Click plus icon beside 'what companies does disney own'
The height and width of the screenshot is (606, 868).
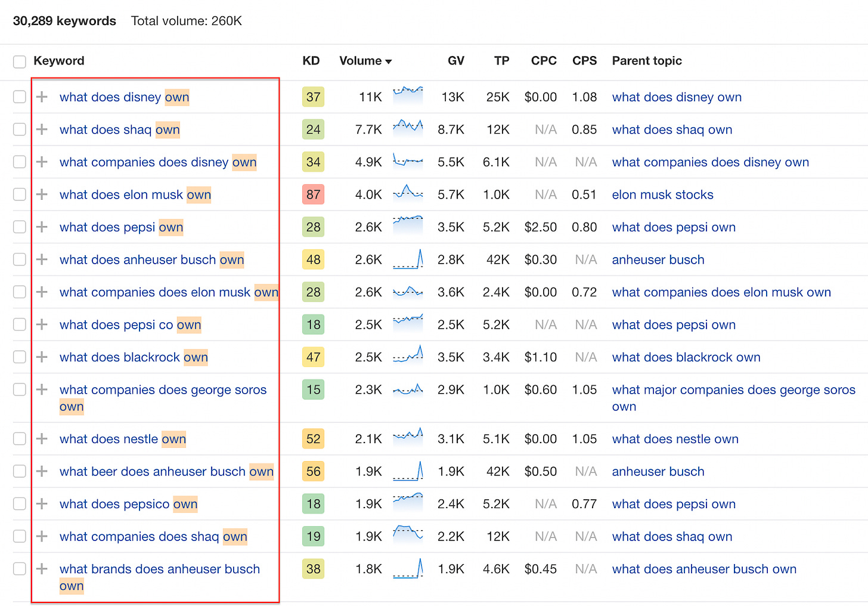click(42, 162)
